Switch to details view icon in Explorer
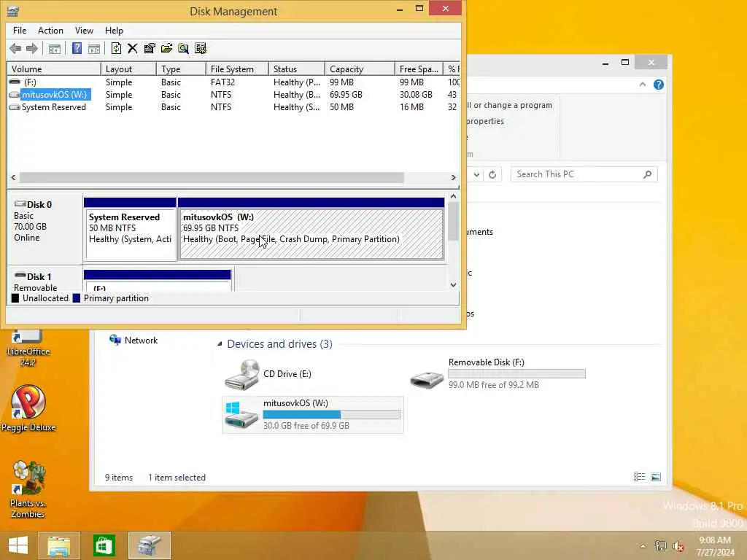This screenshot has height=560, width=747. click(x=639, y=477)
